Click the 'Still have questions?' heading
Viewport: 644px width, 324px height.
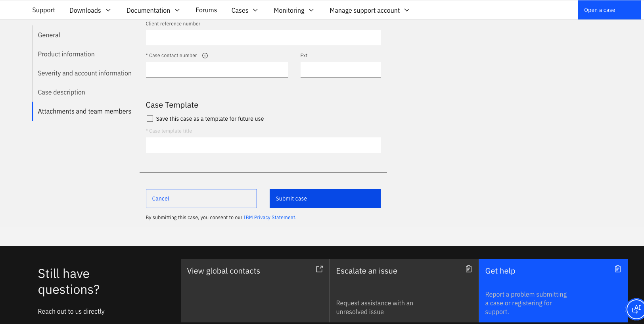(x=69, y=282)
